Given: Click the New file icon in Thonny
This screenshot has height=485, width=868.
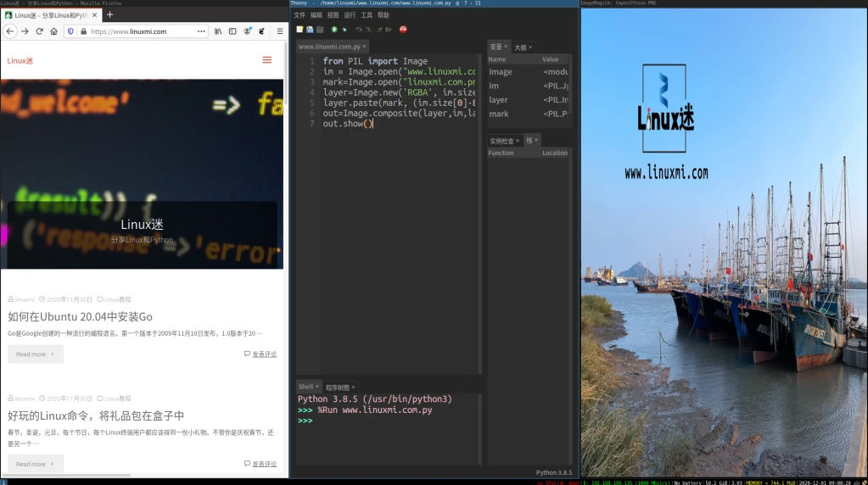Looking at the screenshot, I should pos(300,30).
